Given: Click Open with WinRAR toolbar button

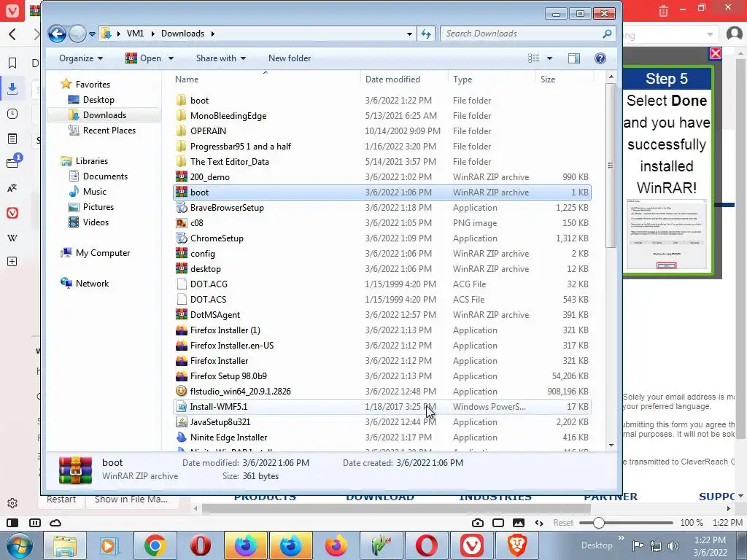Looking at the screenshot, I should (144, 58).
